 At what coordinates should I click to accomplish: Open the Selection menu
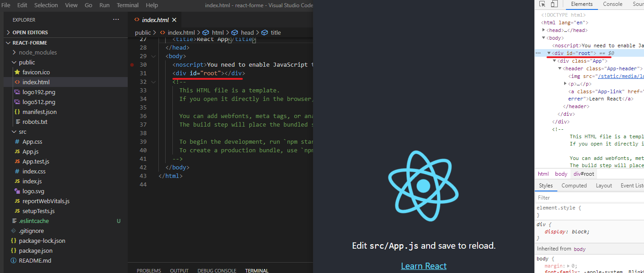click(46, 5)
